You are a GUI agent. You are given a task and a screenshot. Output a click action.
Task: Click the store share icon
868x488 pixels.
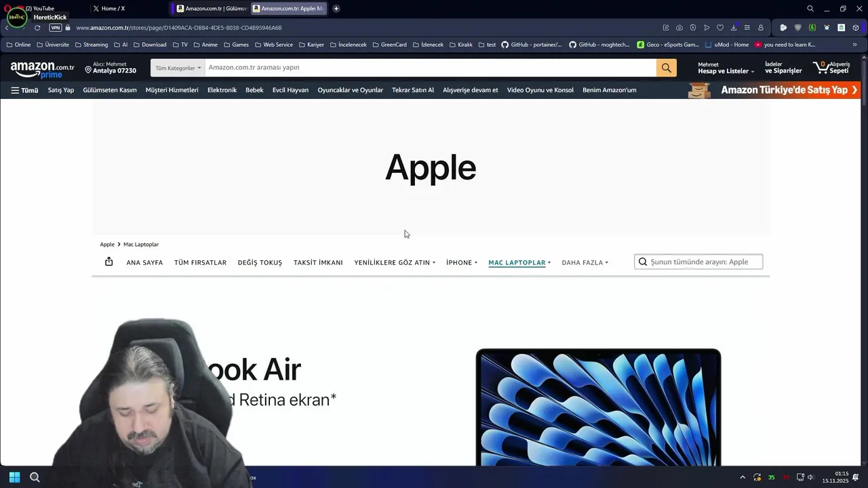[108, 262]
